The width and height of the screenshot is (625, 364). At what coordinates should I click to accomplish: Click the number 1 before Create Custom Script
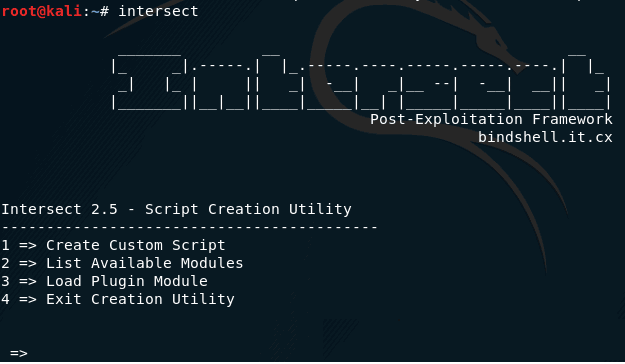5,245
